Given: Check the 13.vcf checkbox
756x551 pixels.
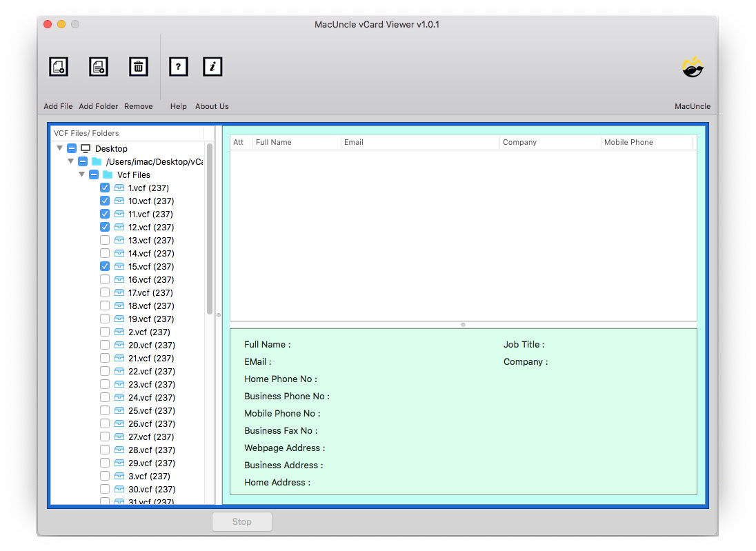Looking at the screenshot, I should point(105,240).
